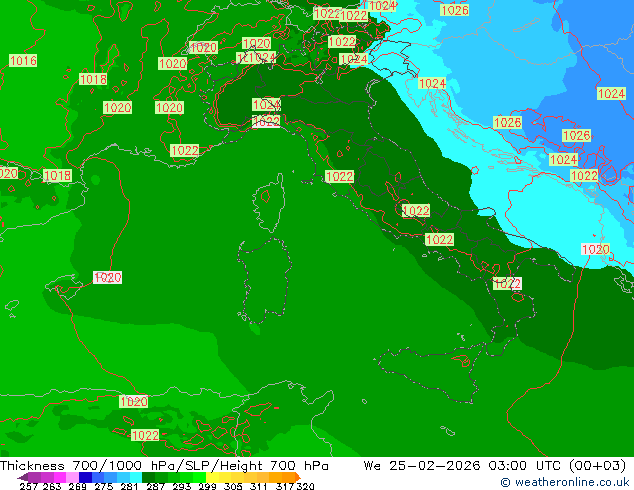Click the purple arrow at legend's low end
The width and height of the screenshot is (634, 490).
click(23, 477)
